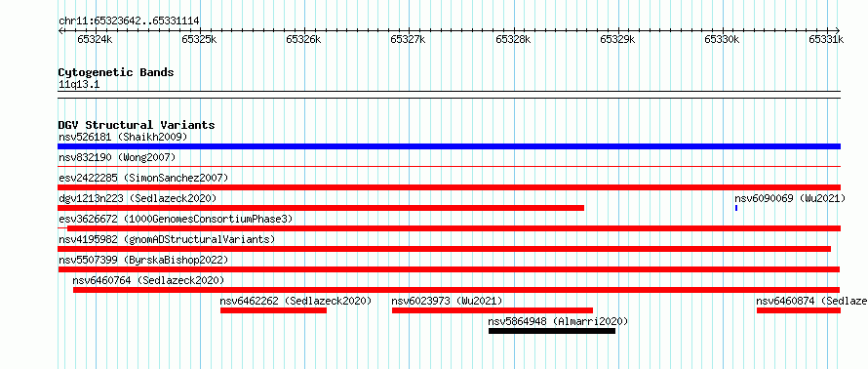The width and height of the screenshot is (868, 369).
Task: Click the 65325k ruler tick label
Action: point(199,39)
